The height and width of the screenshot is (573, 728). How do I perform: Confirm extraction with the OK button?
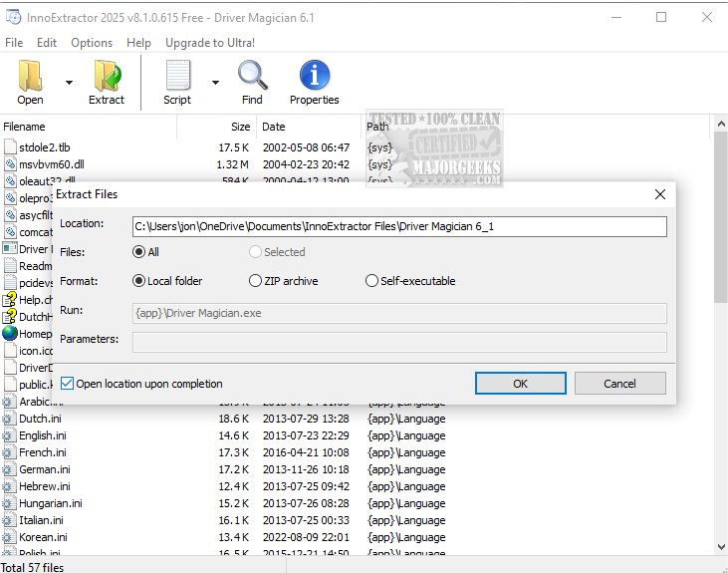pyautogui.click(x=521, y=384)
